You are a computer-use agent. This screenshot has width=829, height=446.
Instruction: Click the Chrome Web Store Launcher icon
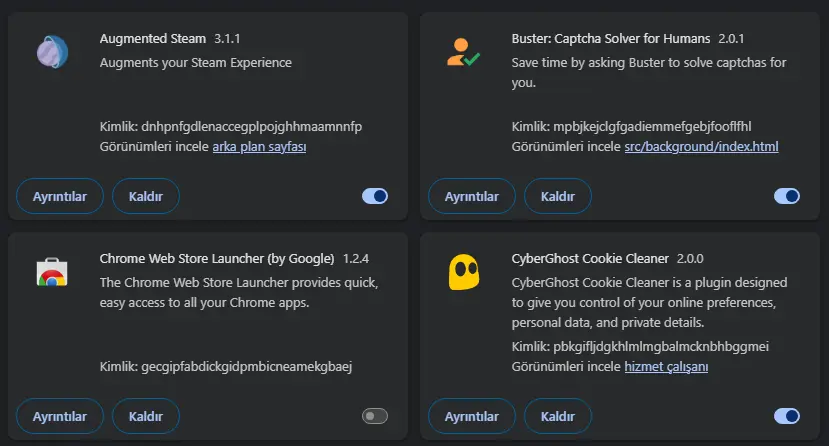tap(52, 272)
